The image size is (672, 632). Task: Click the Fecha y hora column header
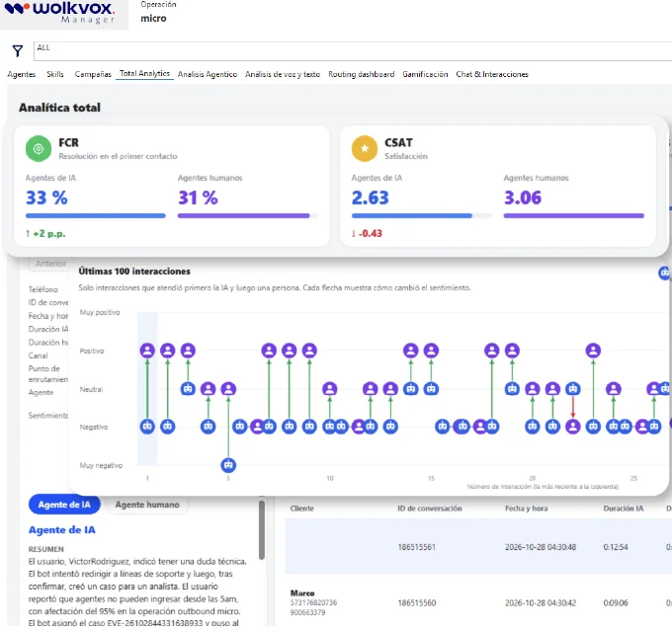pyautogui.click(x=527, y=509)
